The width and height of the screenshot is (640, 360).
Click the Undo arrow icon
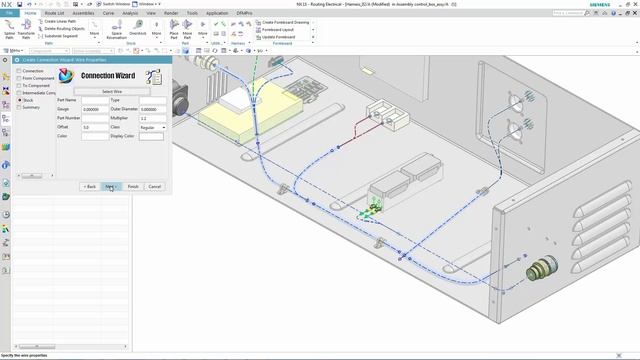tap(29, 4)
